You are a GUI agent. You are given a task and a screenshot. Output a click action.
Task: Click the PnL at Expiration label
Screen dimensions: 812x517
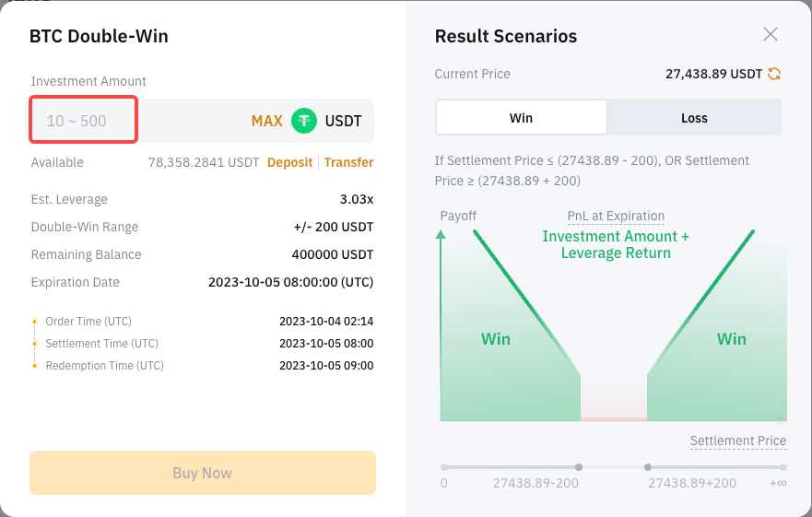coord(616,216)
